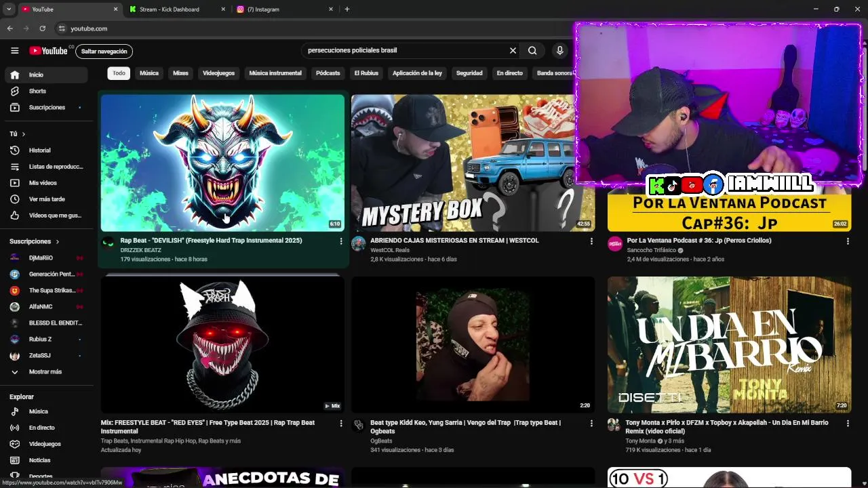Image resolution: width=868 pixels, height=488 pixels.
Task: Open BLESSD EL BENDIT... subscription channel
Action: tap(46, 323)
